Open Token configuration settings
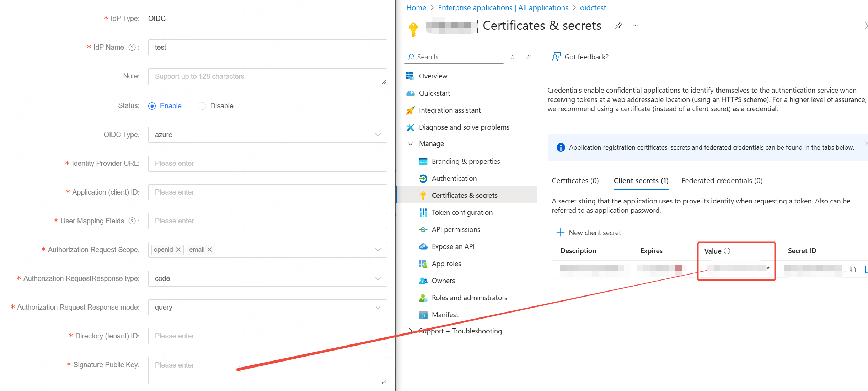Screen dimensions: 868x391 (x=462, y=212)
